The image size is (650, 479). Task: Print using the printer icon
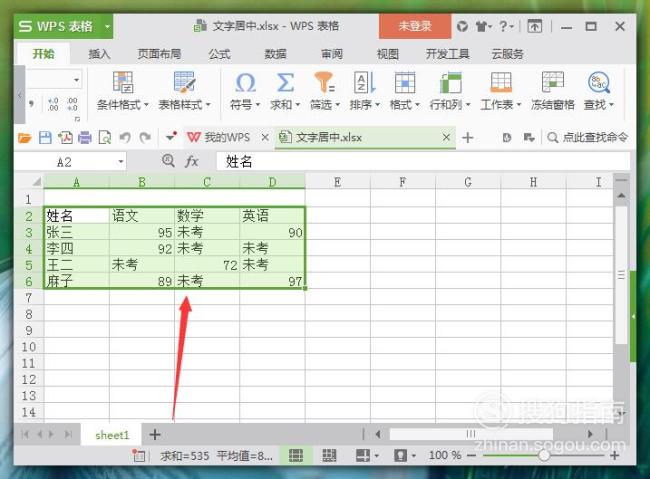click(x=85, y=137)
